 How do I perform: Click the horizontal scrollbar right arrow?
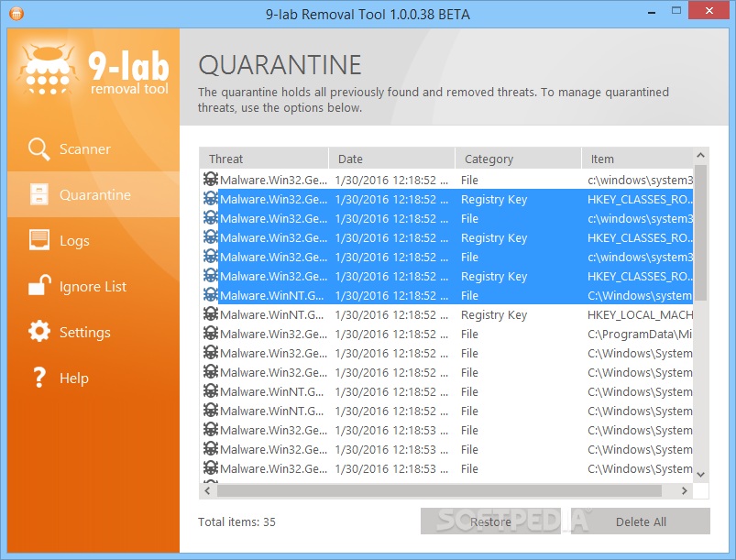(685, 490)
